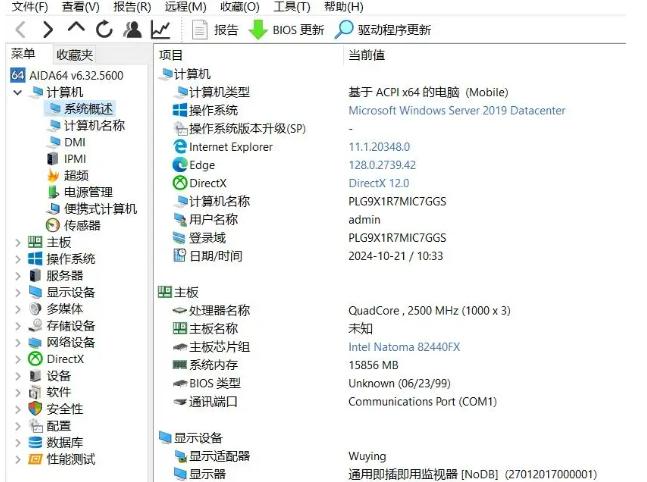Click the 数据库 tree icon
647x482 pixels.
(x=35, y=442)
